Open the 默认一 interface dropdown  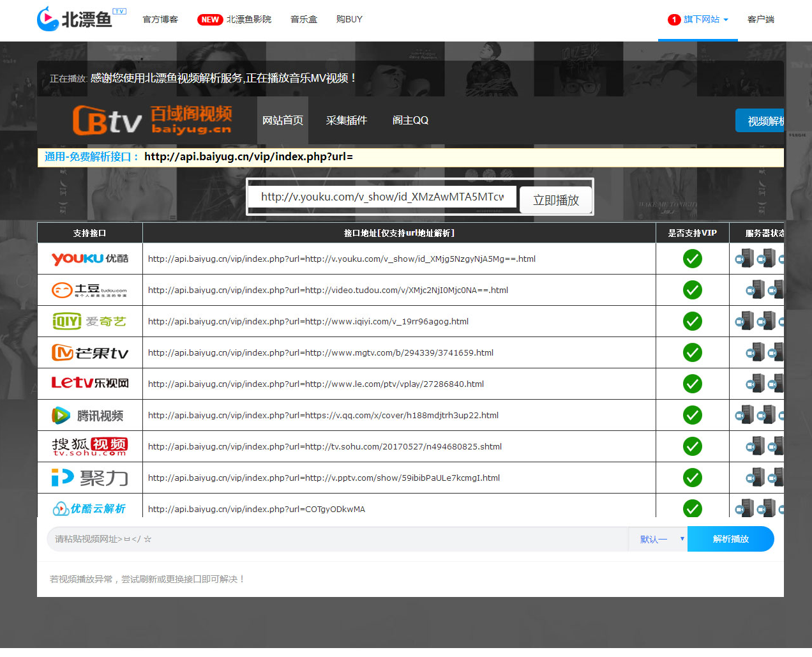[x=658, y=539]
